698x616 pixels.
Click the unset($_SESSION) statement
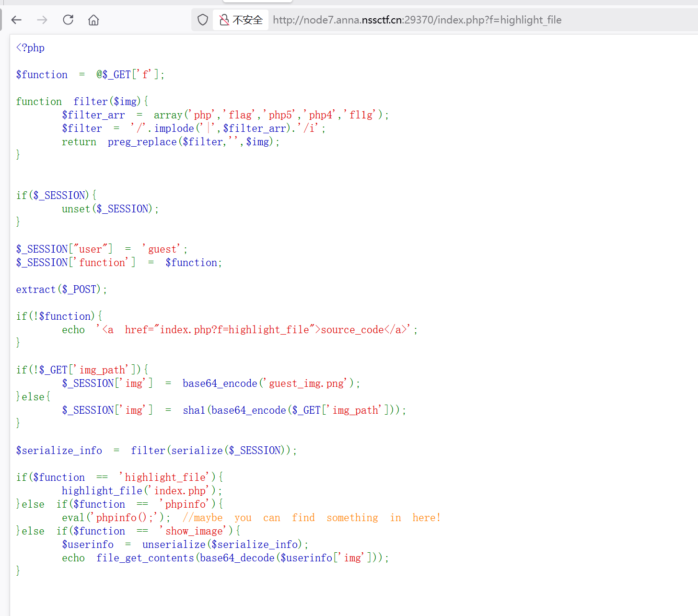(110, 209)
